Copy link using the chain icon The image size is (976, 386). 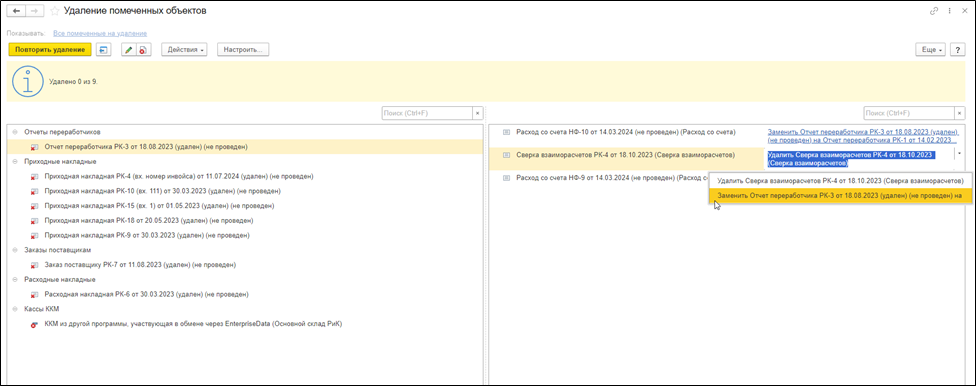coord(934,11)
